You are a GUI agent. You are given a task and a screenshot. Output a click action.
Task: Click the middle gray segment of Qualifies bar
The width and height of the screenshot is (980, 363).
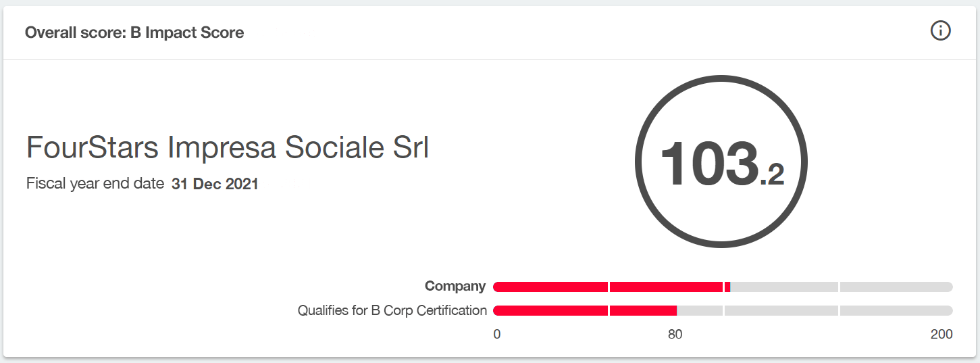pos(781,310)
